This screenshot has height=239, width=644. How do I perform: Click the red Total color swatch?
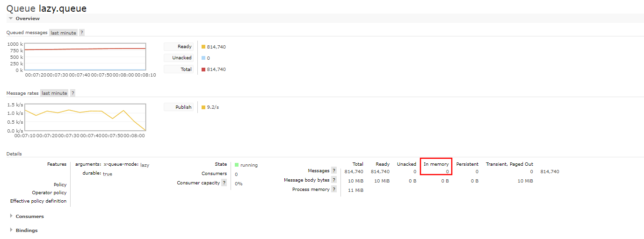pyautogui.click(x=203, y=70)
